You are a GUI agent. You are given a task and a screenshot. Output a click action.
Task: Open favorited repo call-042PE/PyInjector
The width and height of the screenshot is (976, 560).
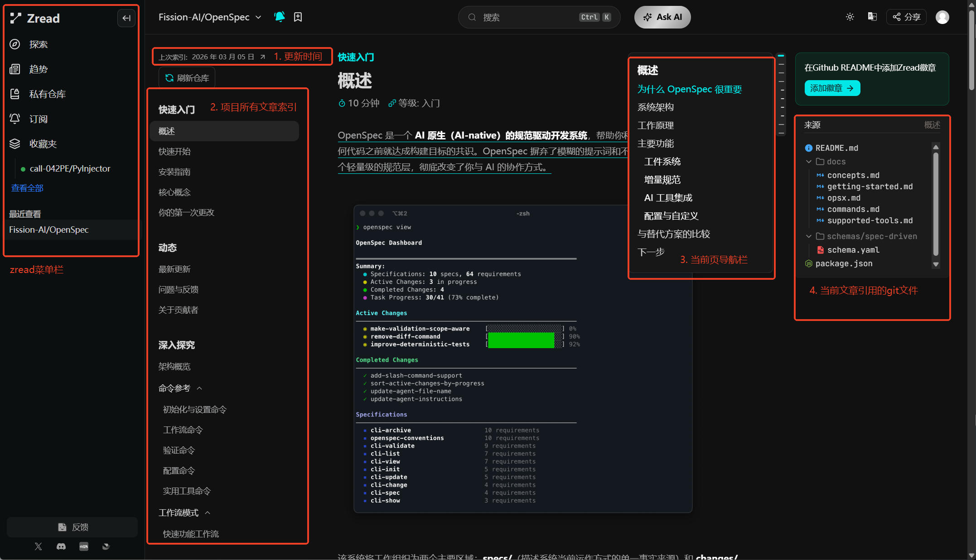point(70,169)
